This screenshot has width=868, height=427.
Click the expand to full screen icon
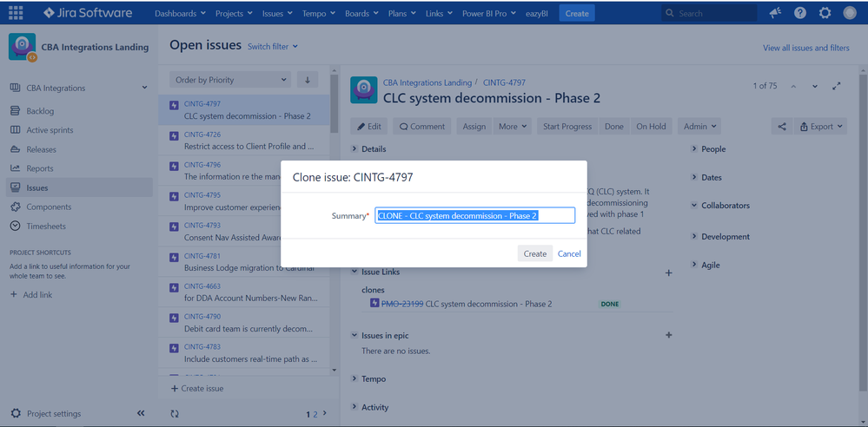(x=837, y=86)
